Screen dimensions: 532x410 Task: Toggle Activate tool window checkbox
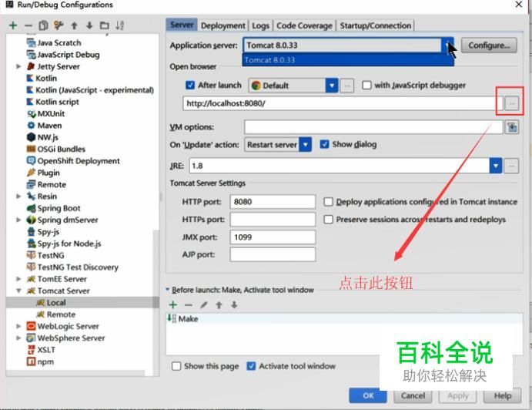251,366
